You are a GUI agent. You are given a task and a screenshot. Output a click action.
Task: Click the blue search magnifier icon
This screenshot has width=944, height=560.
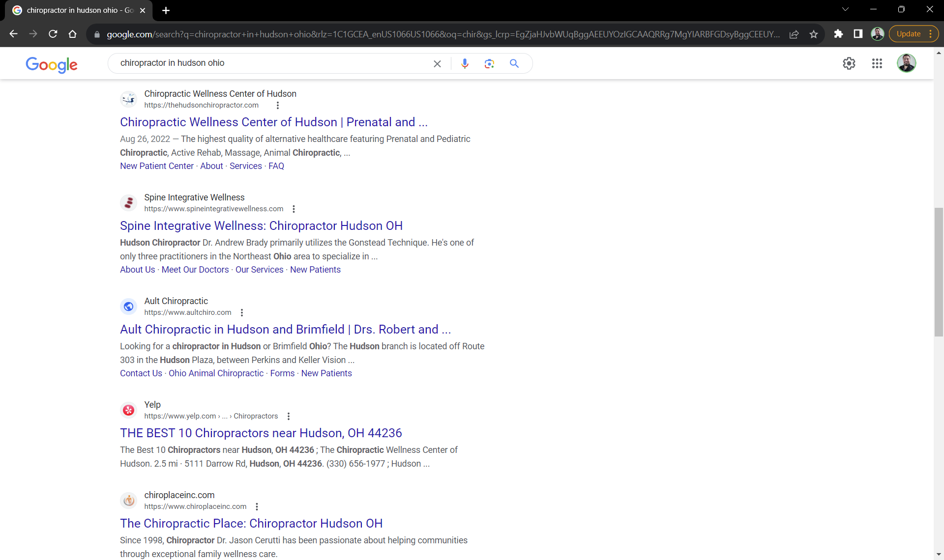tap(514, 63)
